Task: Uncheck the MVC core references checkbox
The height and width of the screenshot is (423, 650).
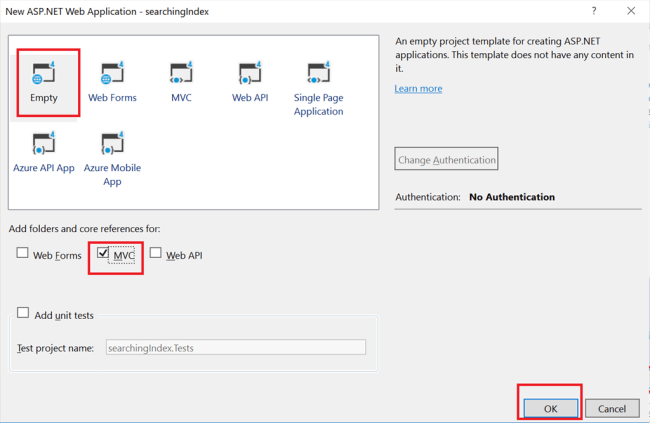Action: [103, 253]
